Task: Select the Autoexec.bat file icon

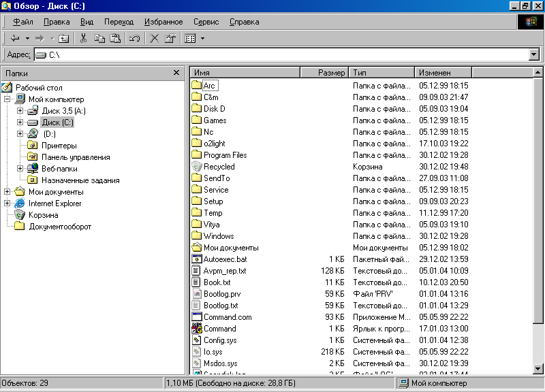Action: point(196,259)
